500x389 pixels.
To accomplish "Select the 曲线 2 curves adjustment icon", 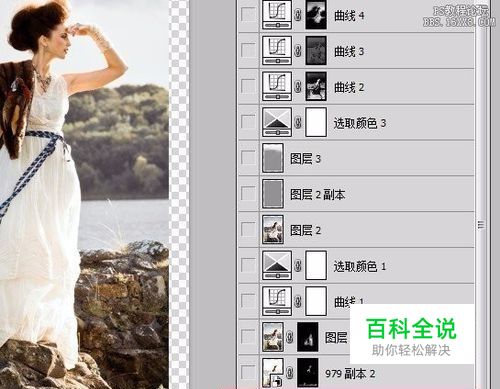I will coord(277,86).
